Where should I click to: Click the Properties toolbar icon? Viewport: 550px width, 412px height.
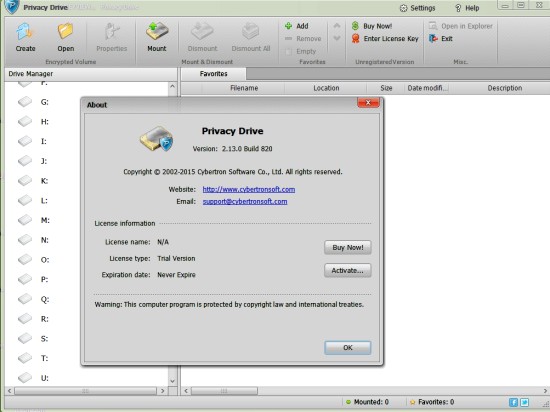point(112,37)
